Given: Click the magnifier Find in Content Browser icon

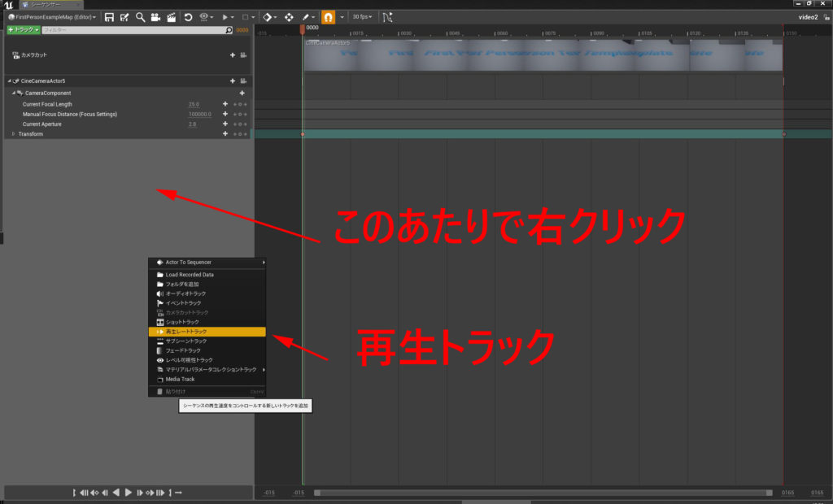Looking at the screenshot, I should coord(140,17).
